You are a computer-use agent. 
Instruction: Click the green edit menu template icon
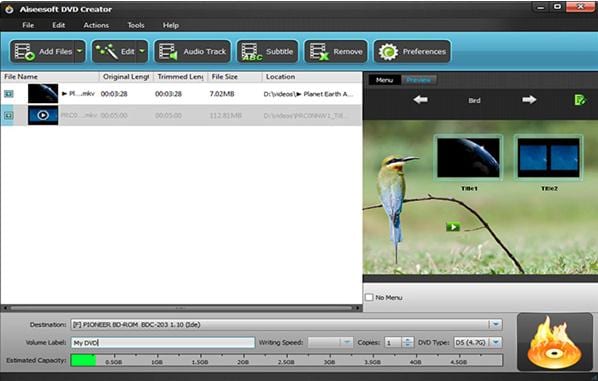pos(580,100)
